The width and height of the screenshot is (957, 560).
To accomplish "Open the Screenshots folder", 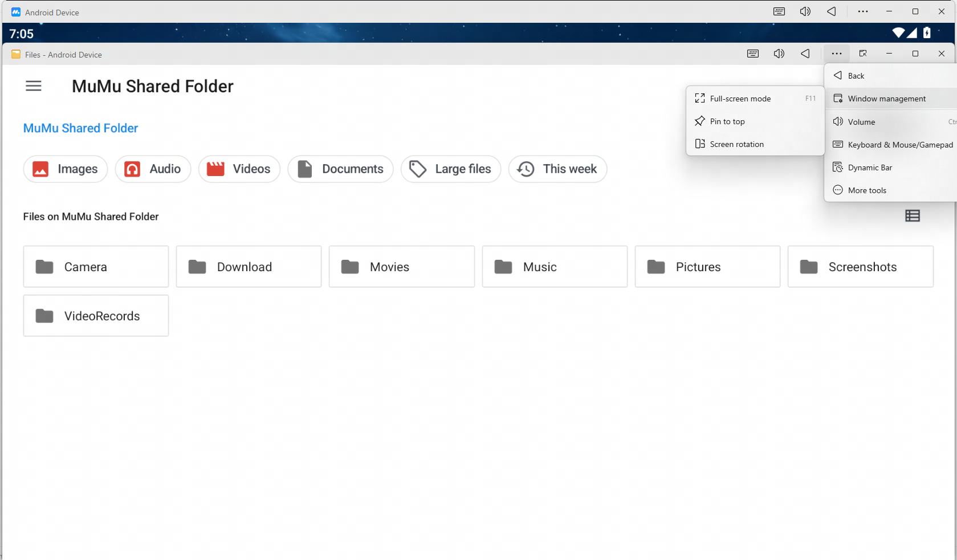I will click(x=861, y=267).
